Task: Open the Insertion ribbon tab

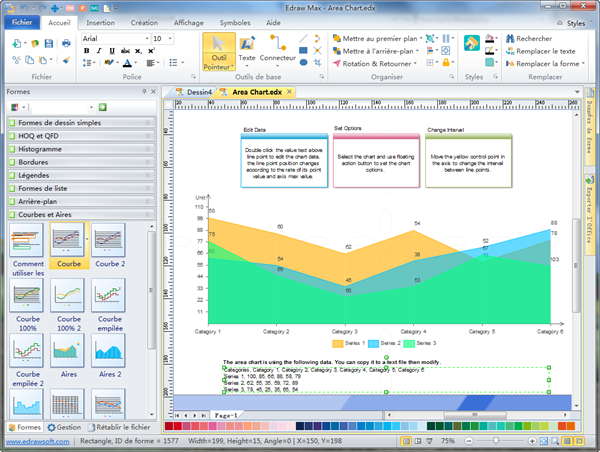Action: 100,21
